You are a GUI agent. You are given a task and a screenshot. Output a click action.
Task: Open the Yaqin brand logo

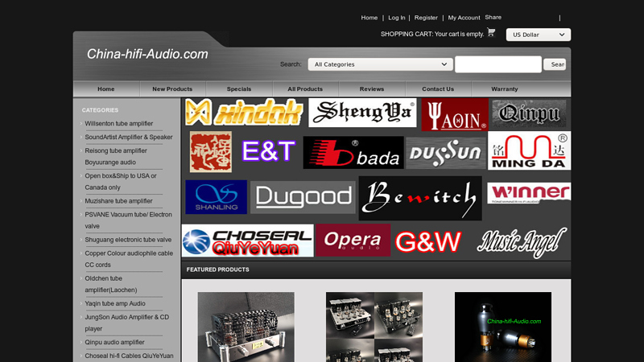pyautogui.click(x=455, y=114)
